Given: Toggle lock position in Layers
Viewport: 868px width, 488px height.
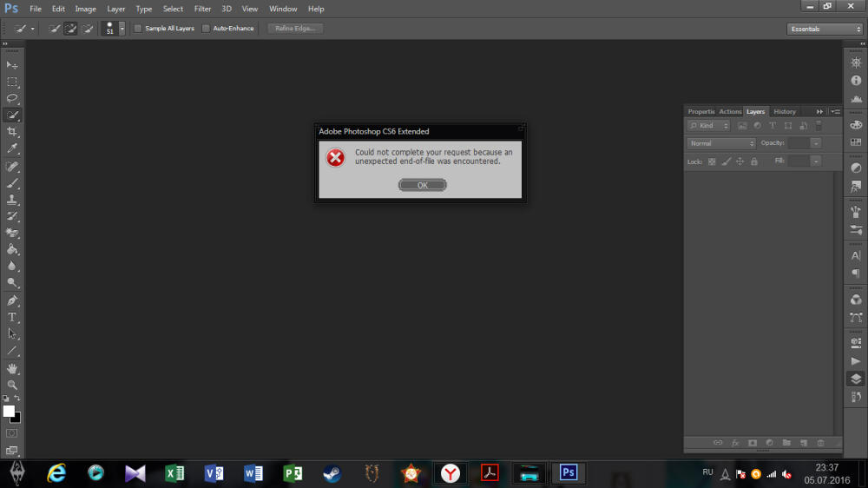Looking at the screenshot, I should pos(740,162).
